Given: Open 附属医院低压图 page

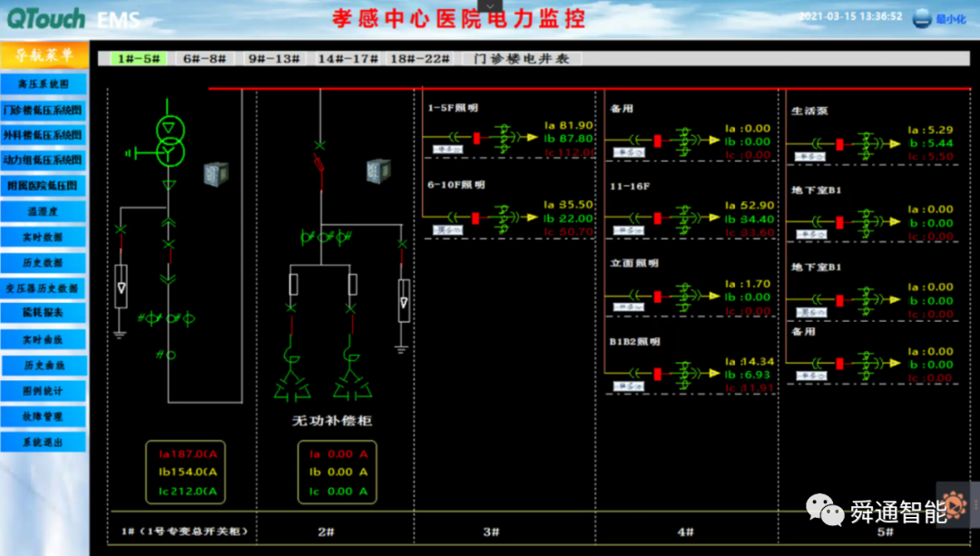Looking at the screenshot, I should [44, 186].
